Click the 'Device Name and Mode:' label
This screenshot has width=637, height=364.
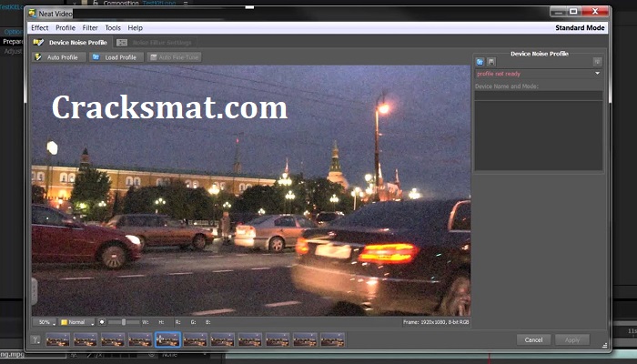[507, 86]
